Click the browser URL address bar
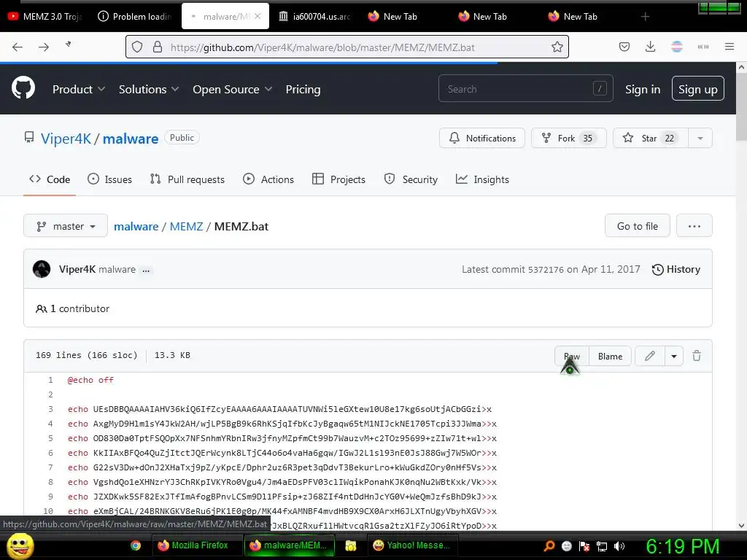Image resolution: width=747 pixels, height=560 pixels. click(x=347, y=47)
